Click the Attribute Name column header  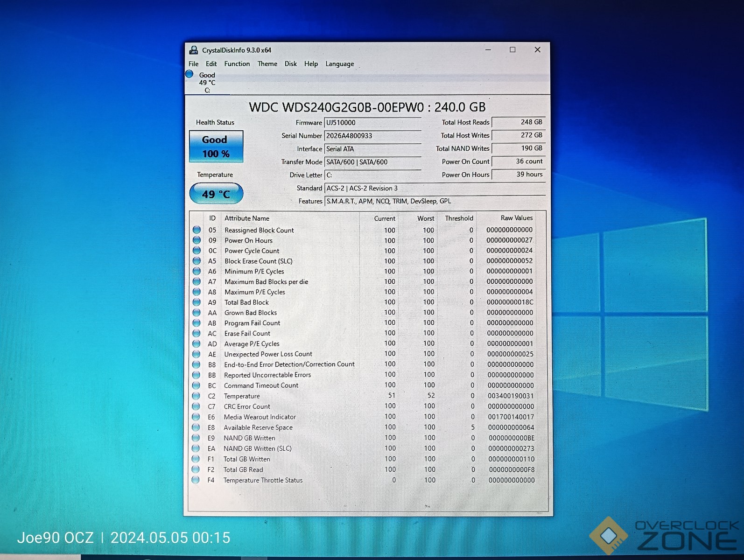tap(247, 218)
